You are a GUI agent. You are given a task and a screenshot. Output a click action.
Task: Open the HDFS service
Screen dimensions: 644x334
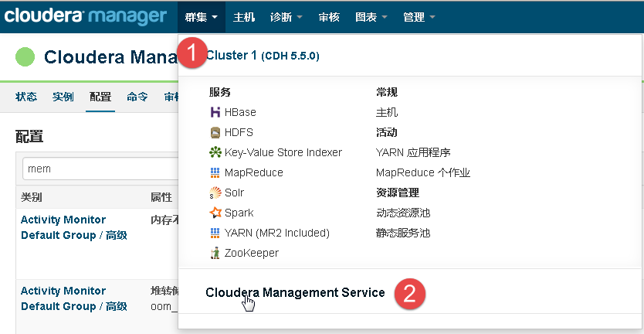click(239, 132)
